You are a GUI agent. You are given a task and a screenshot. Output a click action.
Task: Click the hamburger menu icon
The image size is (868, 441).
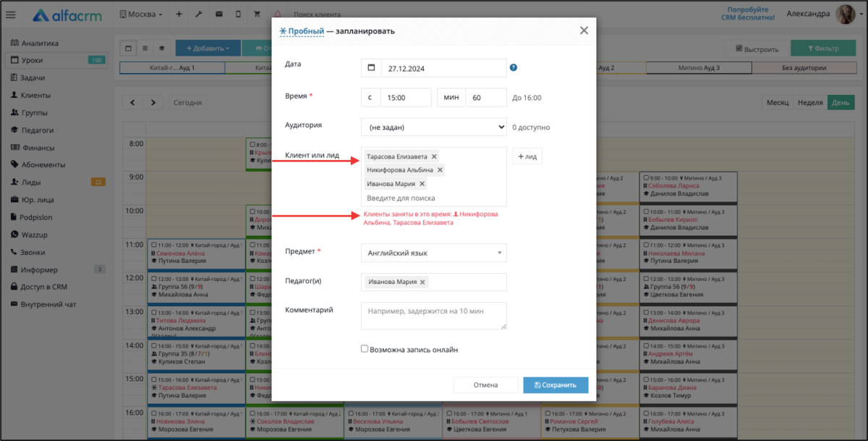pos(10,14)
